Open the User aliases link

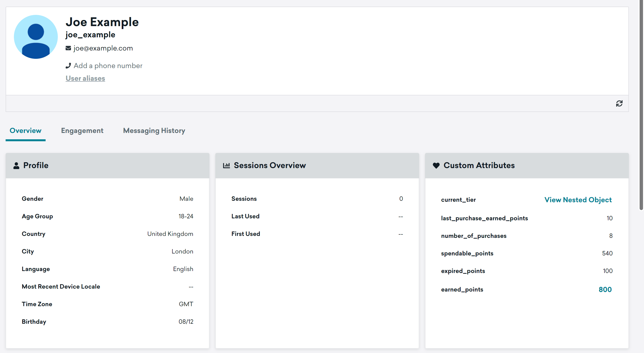(x=85, y=78)
